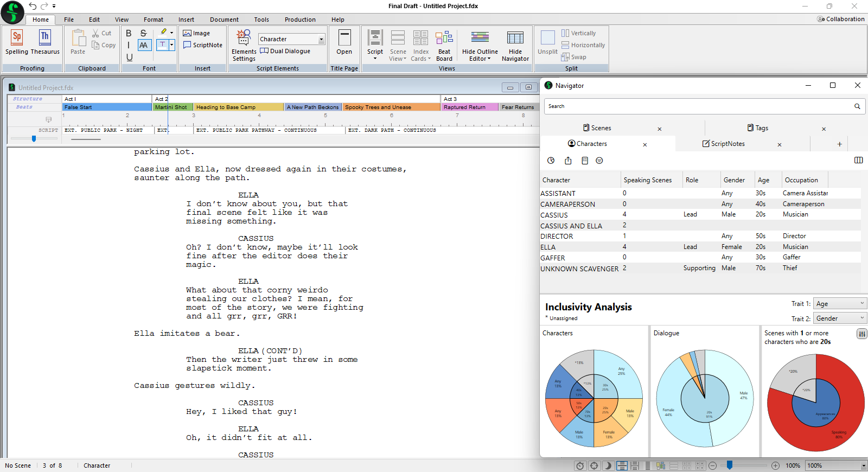The height and width of the screenshot is (472, 868).
Task: Switch to Beat Board view
Action: coord(444,46)
